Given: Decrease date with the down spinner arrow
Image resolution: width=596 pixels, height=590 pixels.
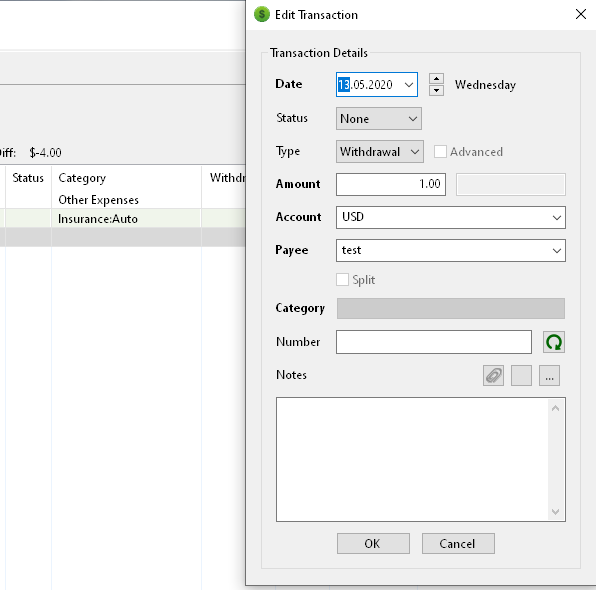Looking at the screenshot, I should pyautogui.click(x=436, y=90).
